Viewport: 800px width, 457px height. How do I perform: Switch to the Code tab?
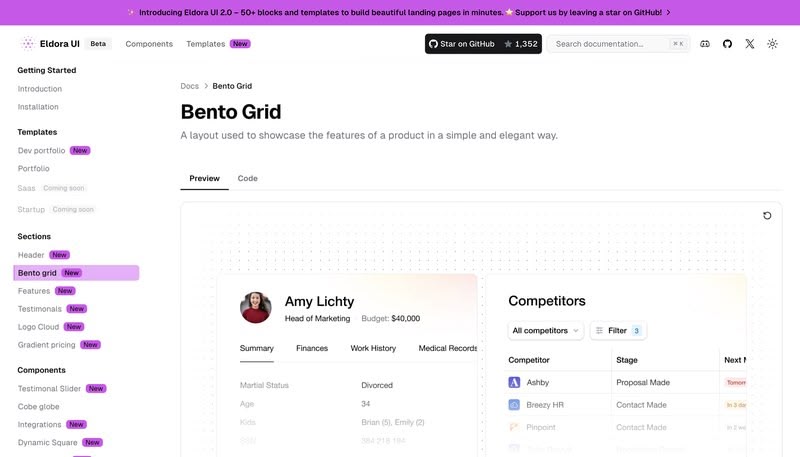click(x=247, y=178)
